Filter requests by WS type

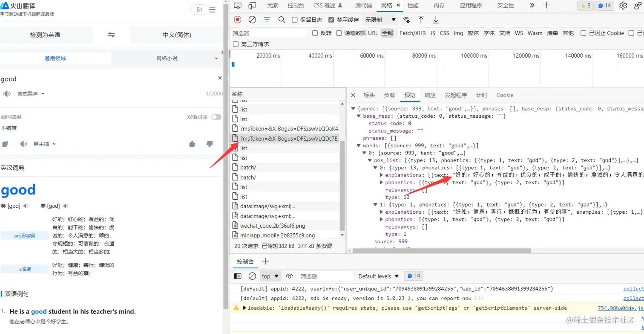click(x=519, y=33)
